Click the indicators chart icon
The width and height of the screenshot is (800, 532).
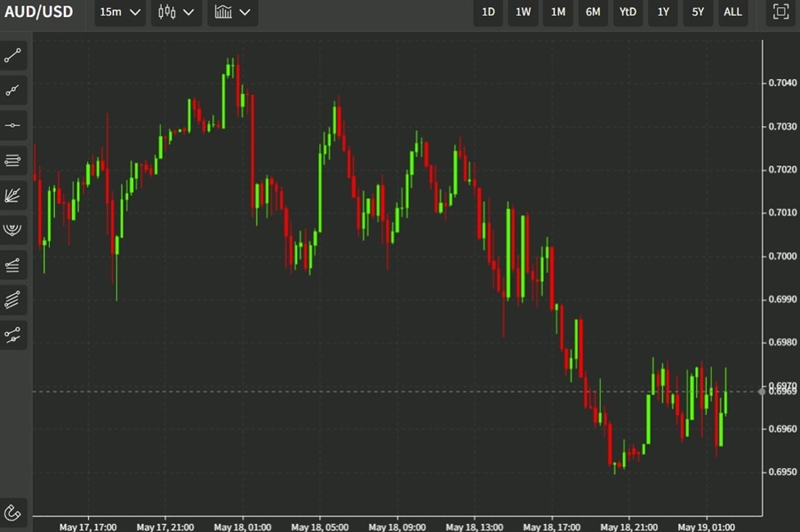point(225,12)
